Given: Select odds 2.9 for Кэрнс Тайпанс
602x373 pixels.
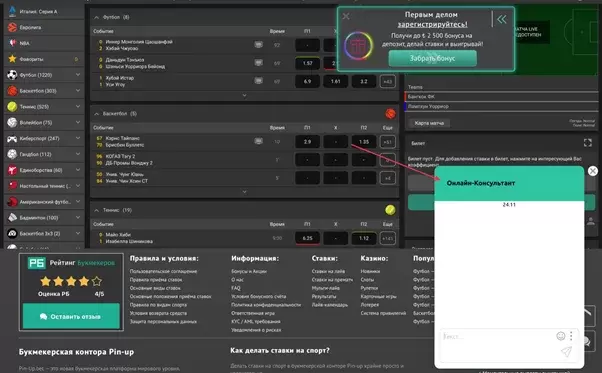Looking at the screenshot, I should tap(307, 142).
